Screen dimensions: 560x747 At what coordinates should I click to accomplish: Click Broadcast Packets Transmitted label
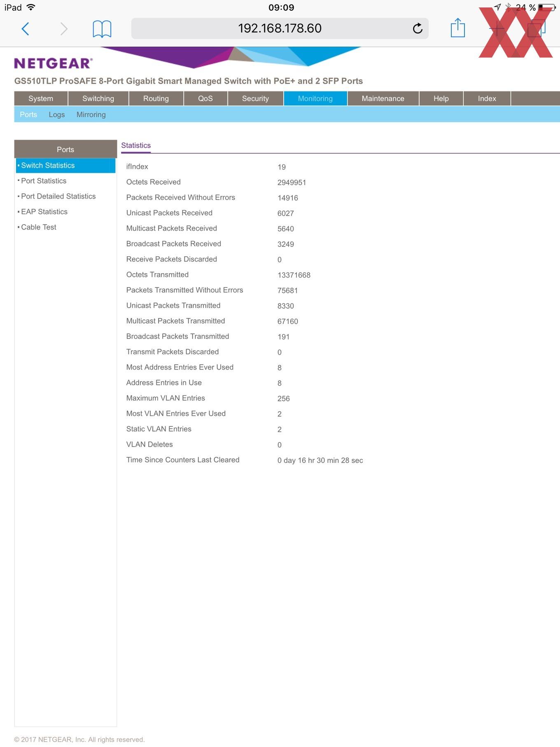(177, 337)
